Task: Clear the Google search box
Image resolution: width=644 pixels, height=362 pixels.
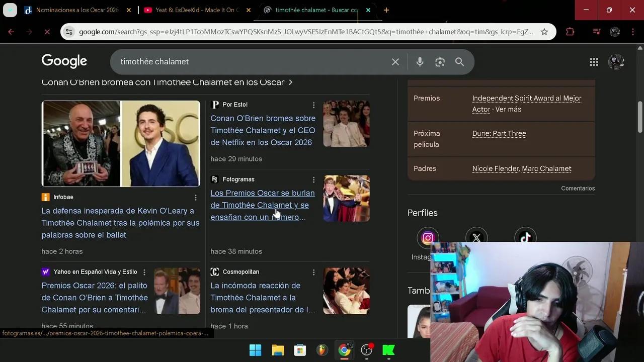Action: 395,62
